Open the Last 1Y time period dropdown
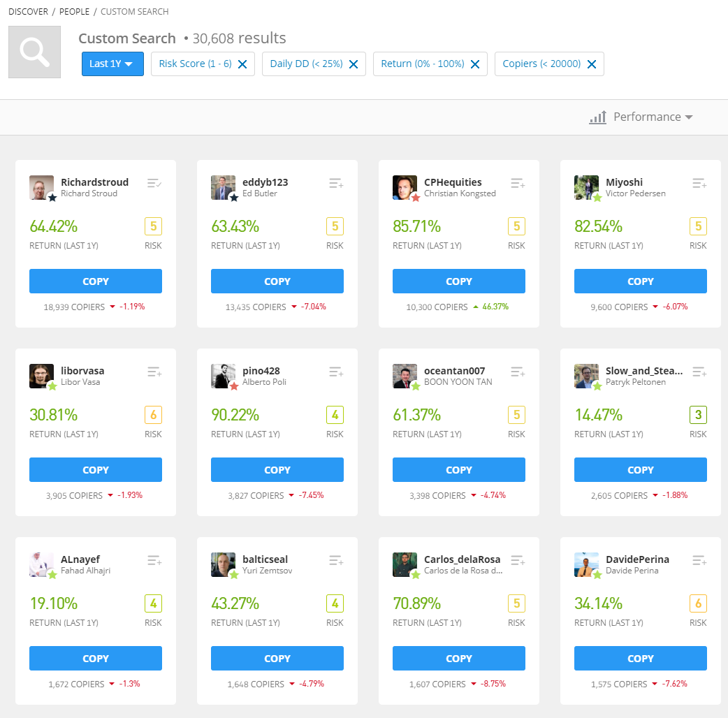The width and height of the screenshot is (728, 718). pos(112,64)
